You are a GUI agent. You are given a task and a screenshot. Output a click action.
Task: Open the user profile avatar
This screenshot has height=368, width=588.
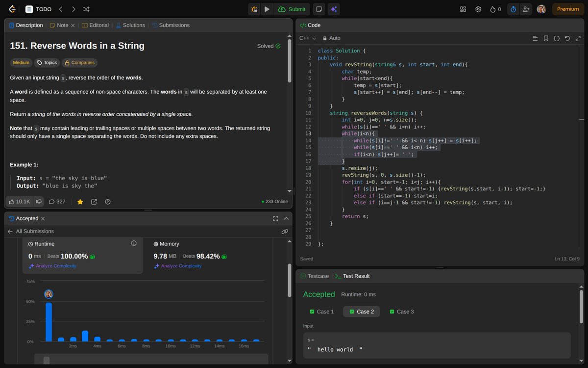click(541, 9)
